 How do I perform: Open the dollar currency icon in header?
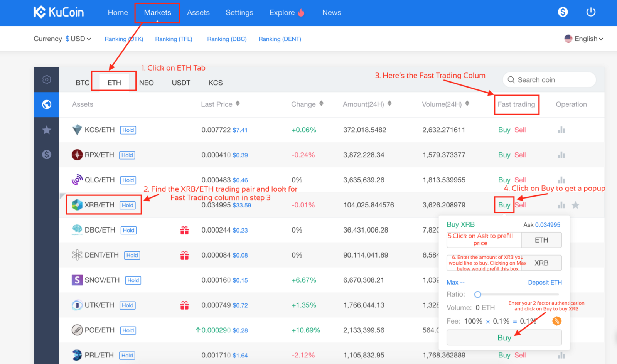point(563,12)
